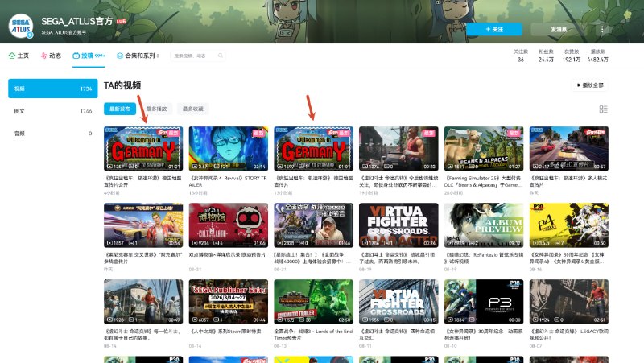The width and height of the screenshot is (644, 363).
Task: Open 双点博物馆×咩咩启示录 title link
Action: click(227, 254)
